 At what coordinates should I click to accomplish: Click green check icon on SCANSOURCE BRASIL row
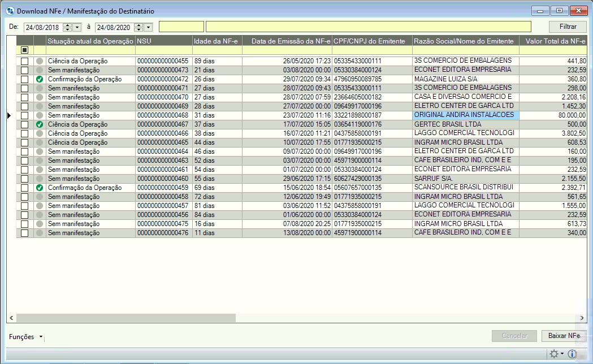(x=39, y=188)
